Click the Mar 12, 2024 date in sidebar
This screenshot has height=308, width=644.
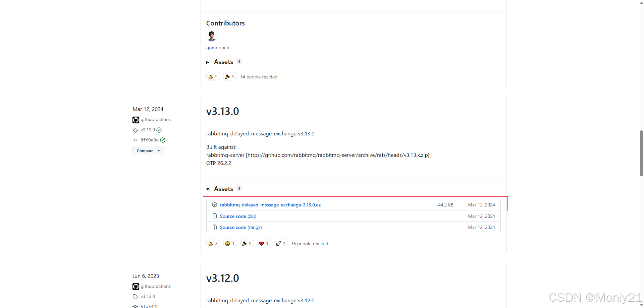pos(148,109)
